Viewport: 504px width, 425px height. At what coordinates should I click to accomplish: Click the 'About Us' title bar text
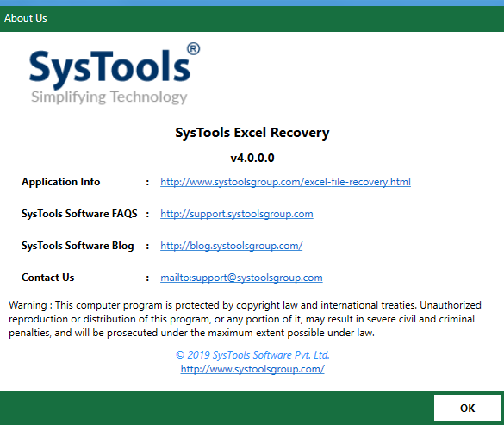[25, 18]
